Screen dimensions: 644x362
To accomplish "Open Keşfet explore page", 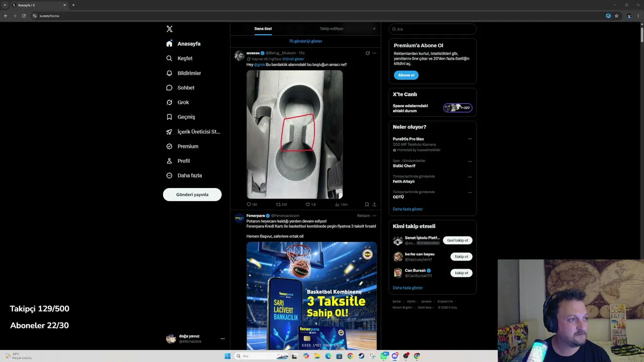I will click(x=180, y=58).
